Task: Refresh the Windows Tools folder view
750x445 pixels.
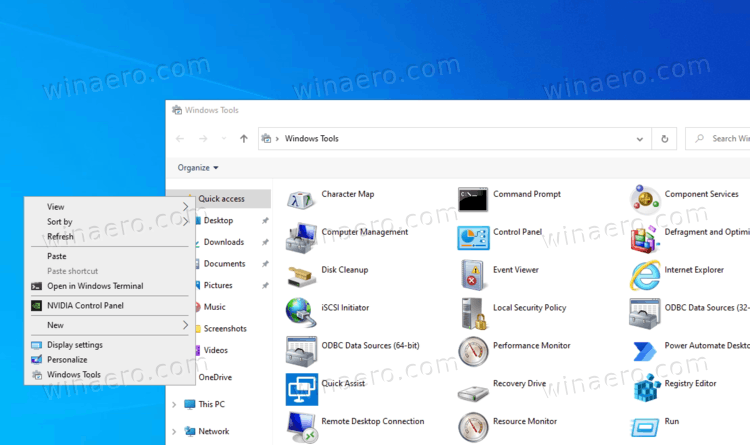Action: click(x=664, y=139)
